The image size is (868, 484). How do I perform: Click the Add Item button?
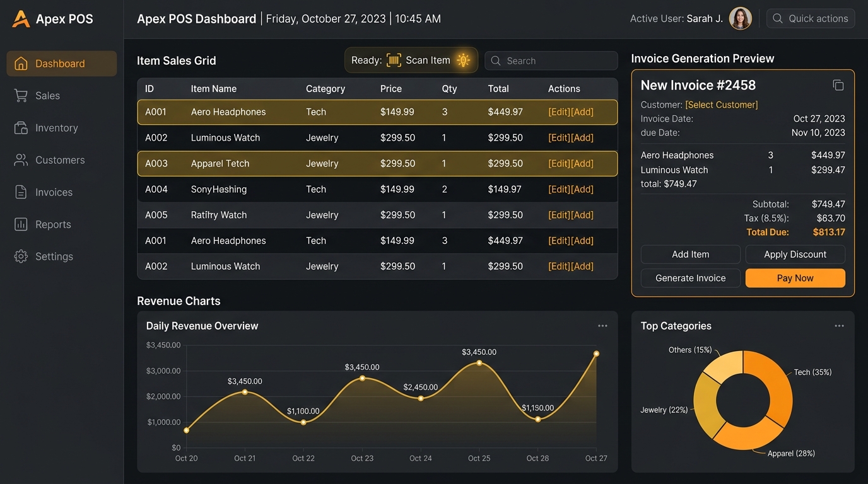691,255
